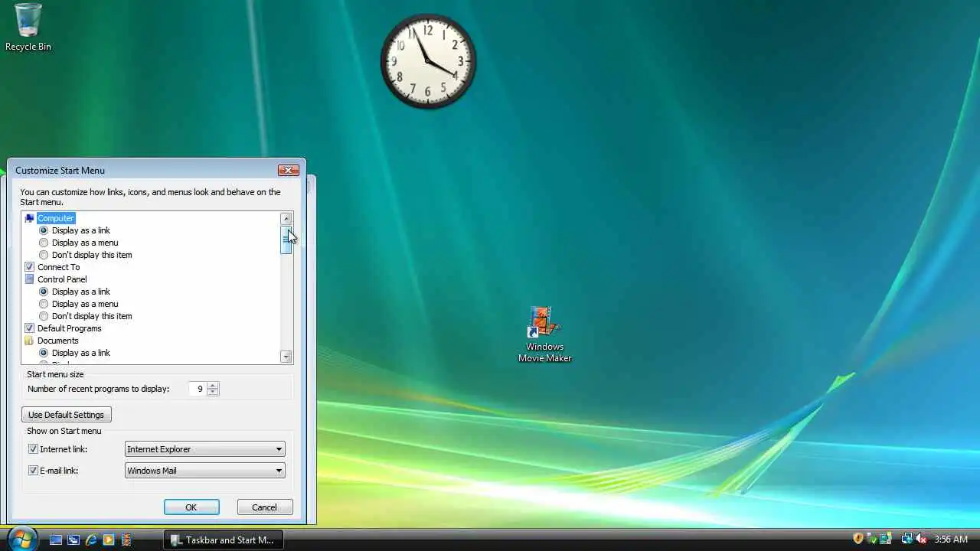Toggle the E-mail link checkbox
Screen dimensions: 980x551
[x=33, y=471]
